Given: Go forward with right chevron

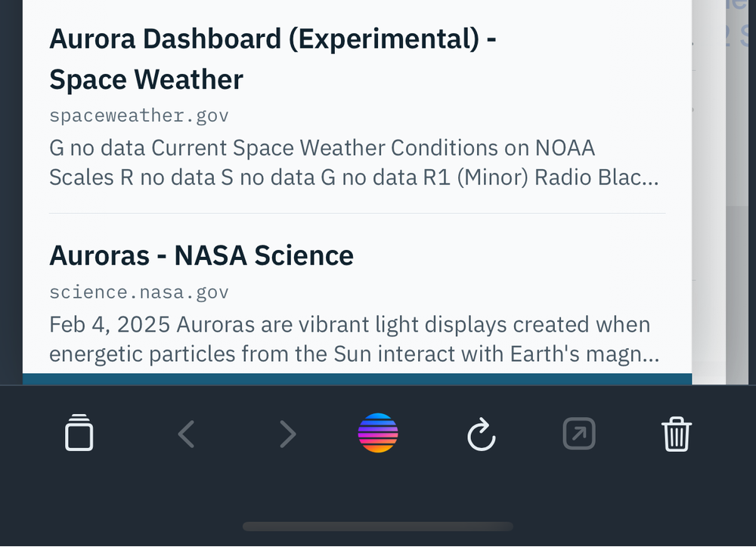Looking at the screenshot, I should click(x=288, y=434).
